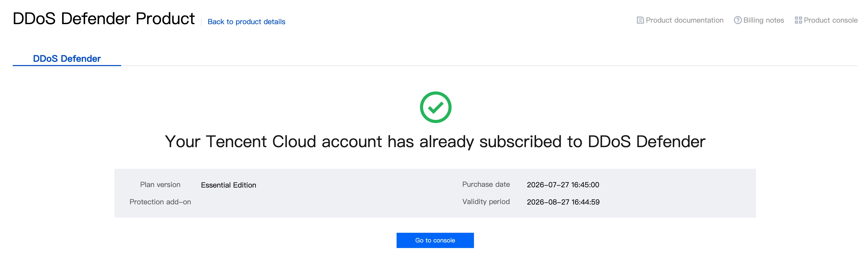Click the purchase date 2026-07-27 16:45:00

pos(563,185)
